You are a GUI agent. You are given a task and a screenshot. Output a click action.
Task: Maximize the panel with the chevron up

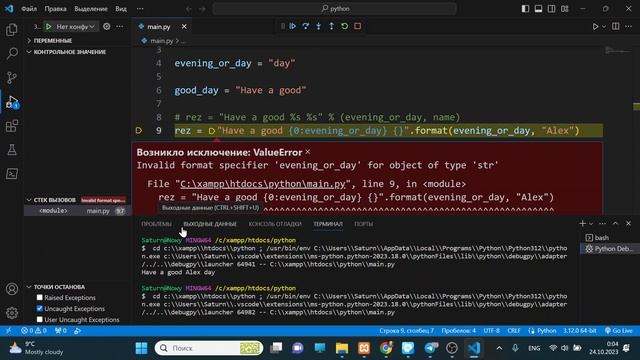(x=616, y=224)
